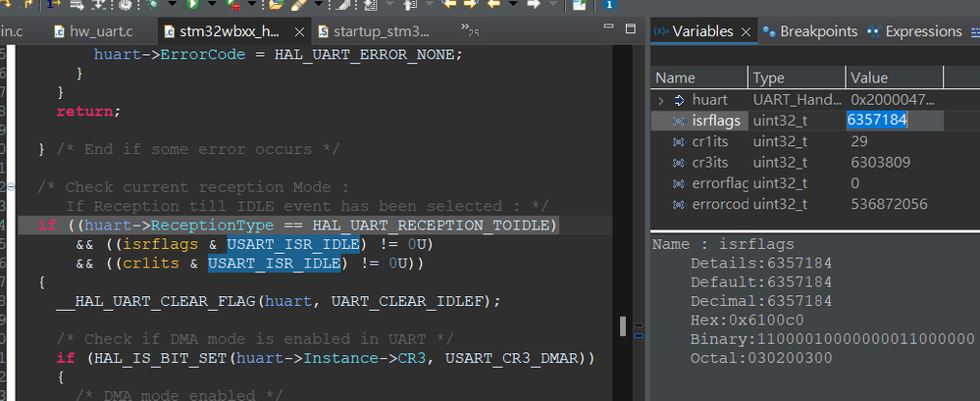Viewport: 980px width, 401px height.
Task: Close the stm32wbxx_h... editor tab
Action: (x=299, y=31)
